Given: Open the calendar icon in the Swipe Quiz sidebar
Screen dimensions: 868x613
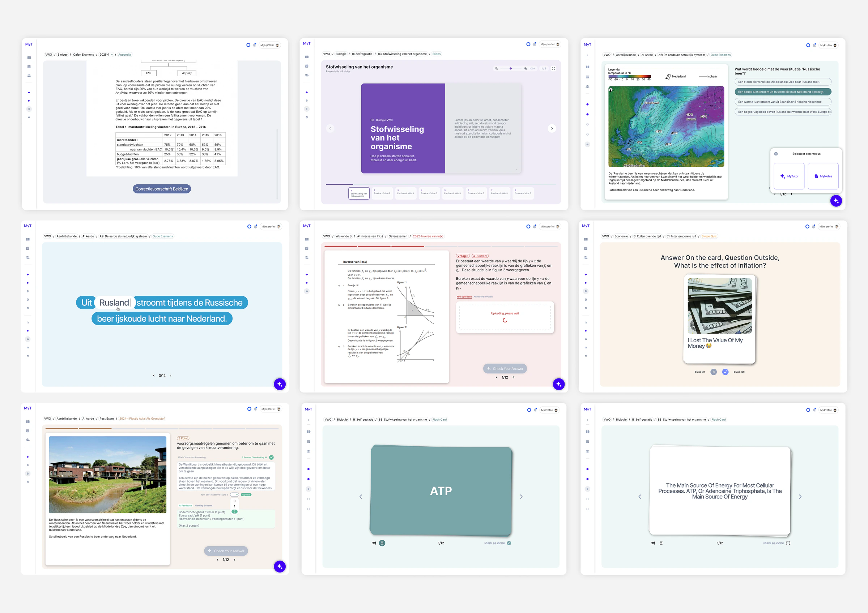Looking at the screenshot, I should pos(586,249).
